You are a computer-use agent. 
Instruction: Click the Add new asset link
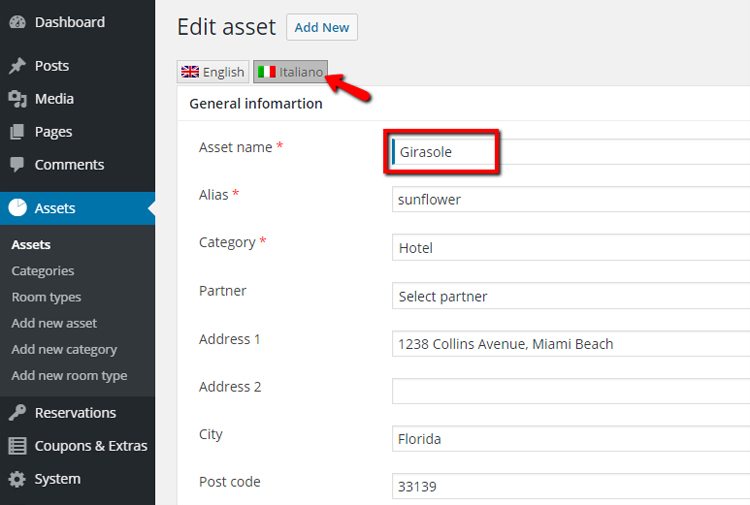54,323
